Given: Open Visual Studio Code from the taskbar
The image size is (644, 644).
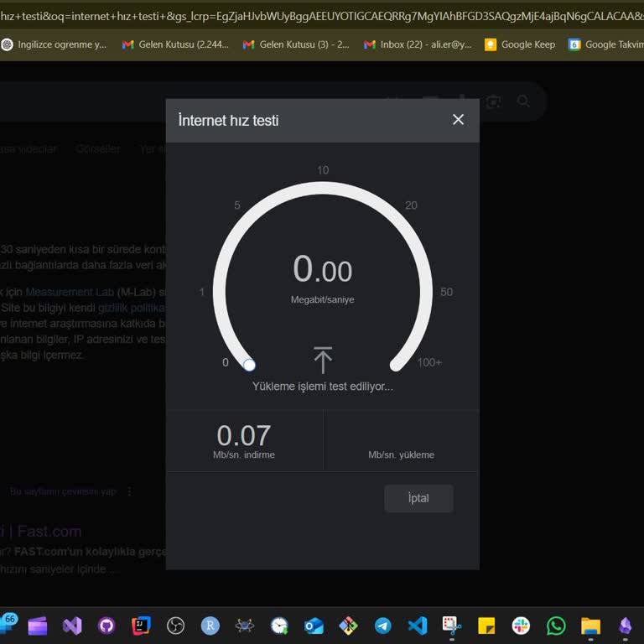Looking at the screenshot, I should (x=418, y=626).
